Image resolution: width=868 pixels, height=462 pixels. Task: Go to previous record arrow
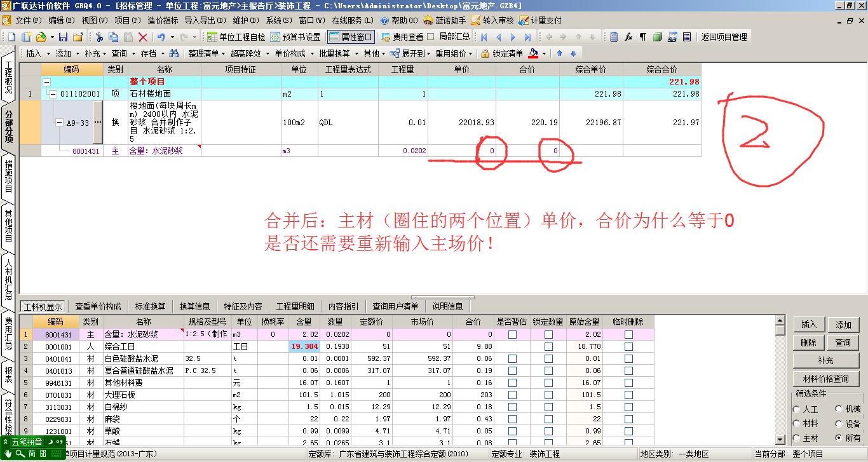[x=499, y=37]
